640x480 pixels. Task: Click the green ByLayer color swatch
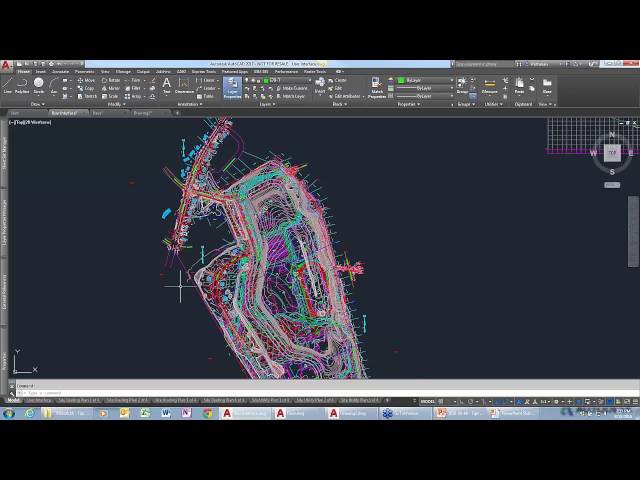(401, 80)
